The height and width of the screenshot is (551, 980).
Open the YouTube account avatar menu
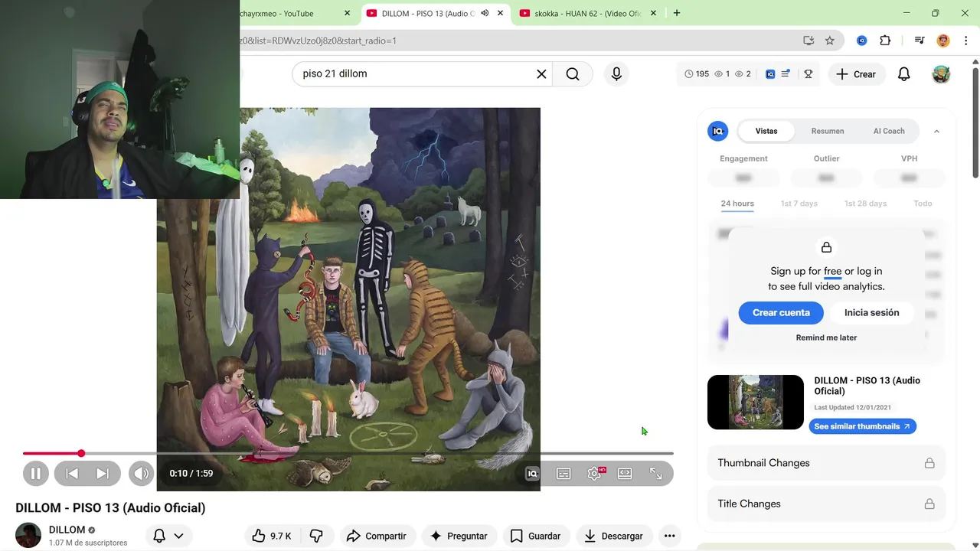pyautogui.click(x=941, y=74)
